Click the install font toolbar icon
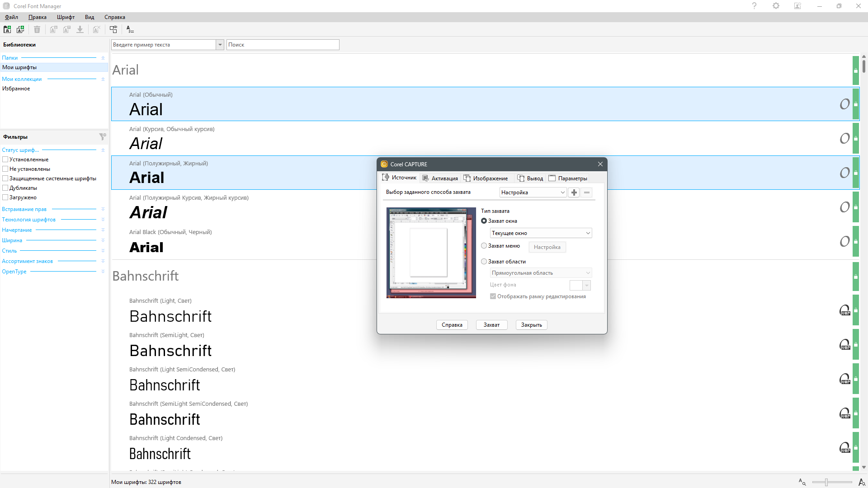This screenshot has height=488, width=868. click(x=53, y=29)
